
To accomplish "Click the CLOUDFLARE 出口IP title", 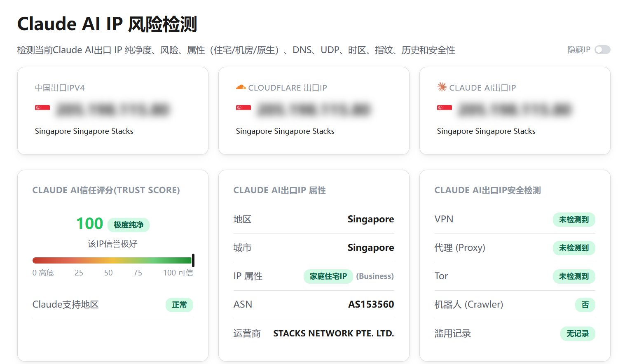I will 288,88.
